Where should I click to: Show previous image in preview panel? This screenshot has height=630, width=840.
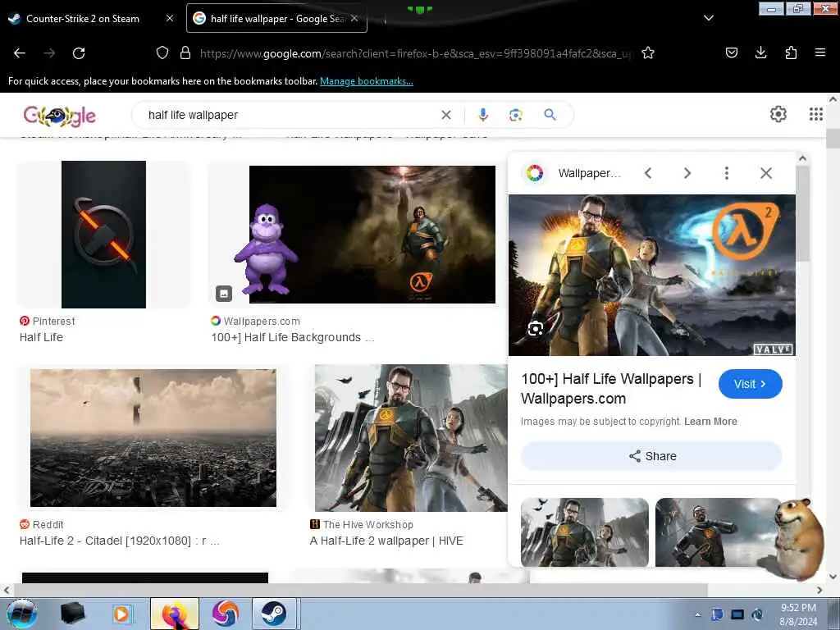(648, 173)
